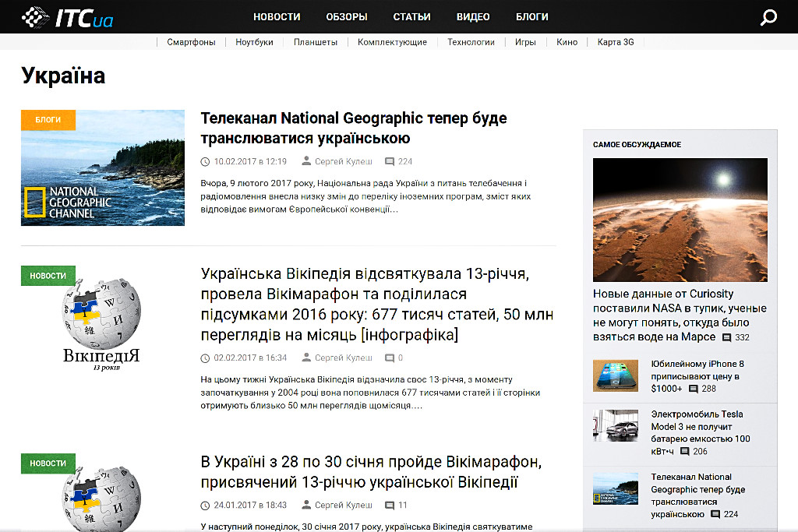
Task: Click the Сергей Кулеш author of the 10.02.2017 article
Action: (x=344, y=162)
